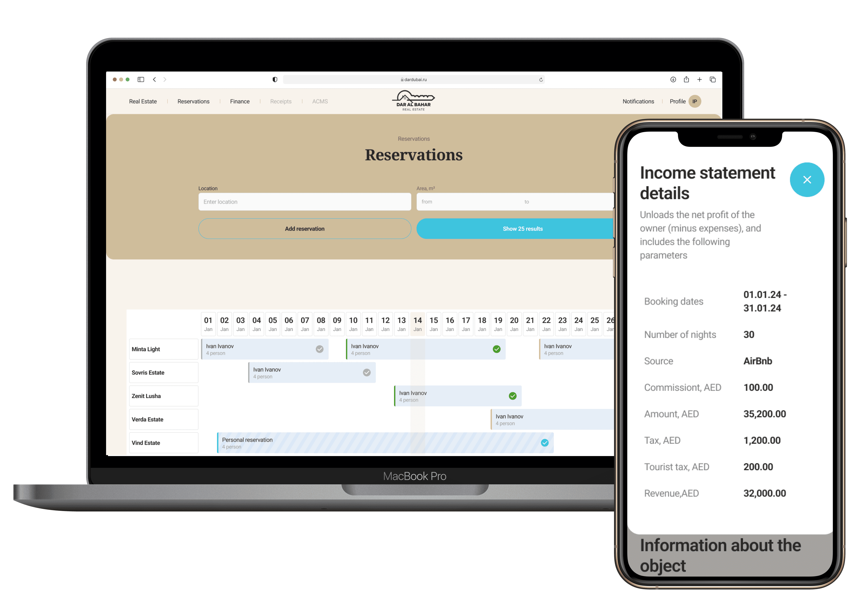Screen dimensions: 868x614
Task: Click the Reservations navigation menu item
Action: (193, 101)
